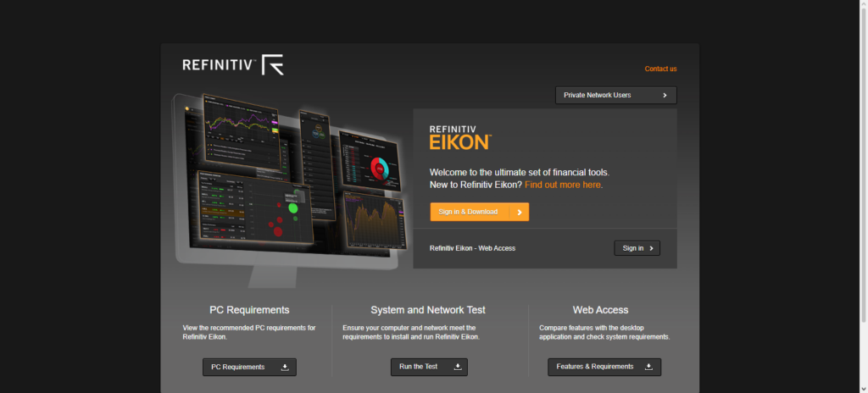Viewport: 868px width, 393px height.
Task: Click the Refinitiv Eikon product logo
Action: pos(460,137)
